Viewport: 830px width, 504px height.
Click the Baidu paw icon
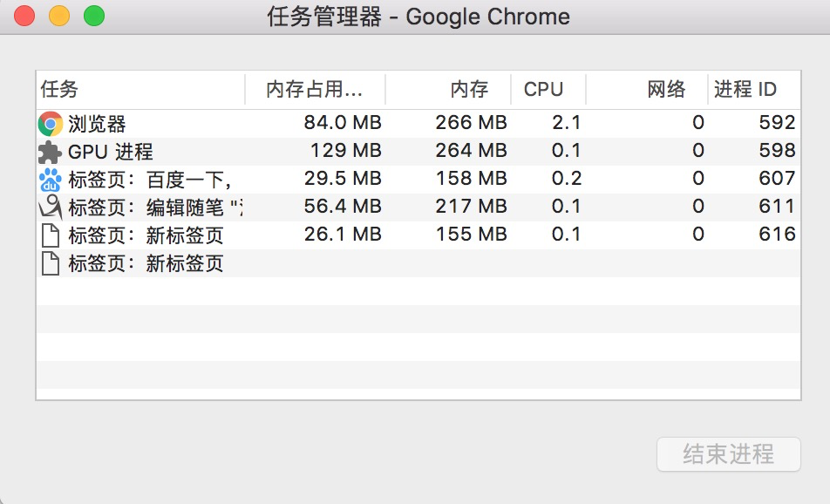coord(50,180)
